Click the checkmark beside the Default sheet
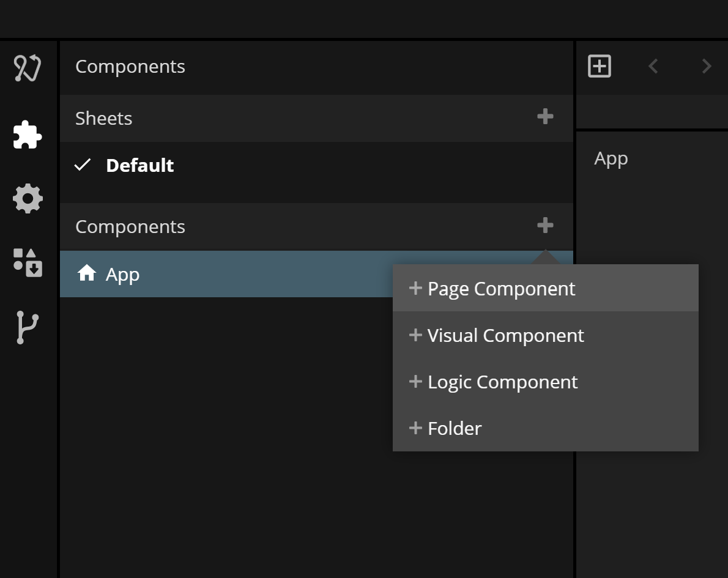728x578 pixels. 83,165
